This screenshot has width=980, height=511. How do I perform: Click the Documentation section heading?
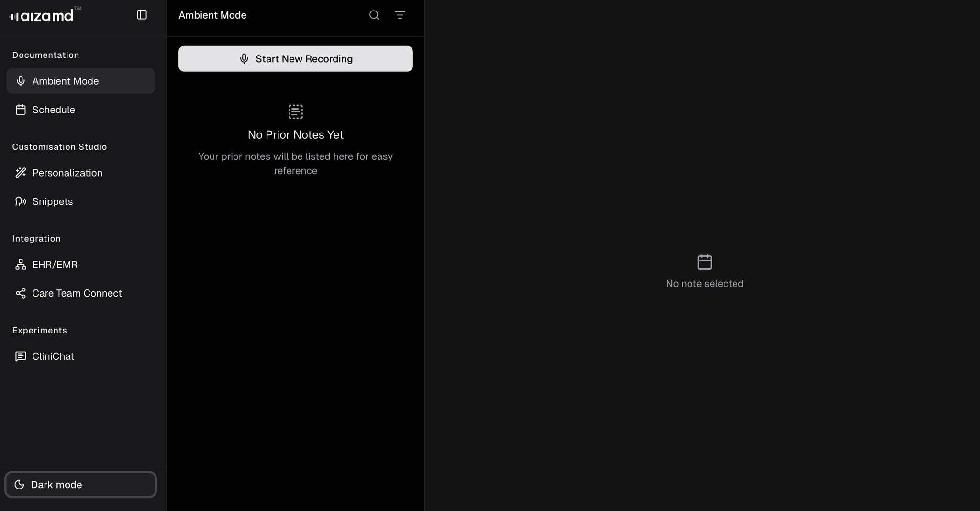(x=45, y=55)
